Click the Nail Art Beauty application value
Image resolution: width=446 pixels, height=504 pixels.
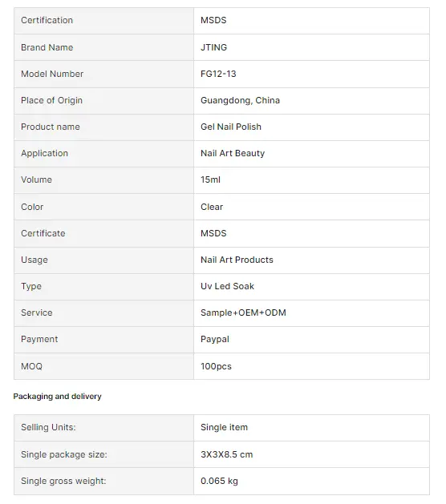233,153
